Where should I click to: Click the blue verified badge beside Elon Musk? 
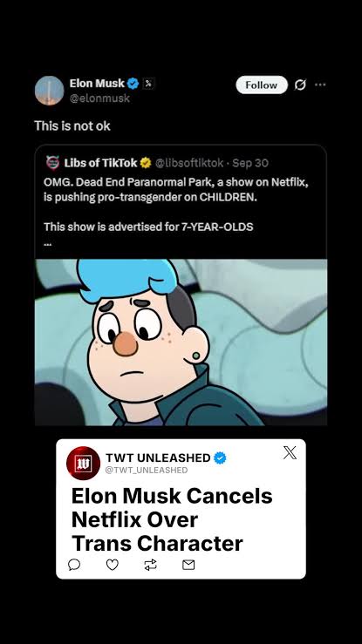click(133, 84)
